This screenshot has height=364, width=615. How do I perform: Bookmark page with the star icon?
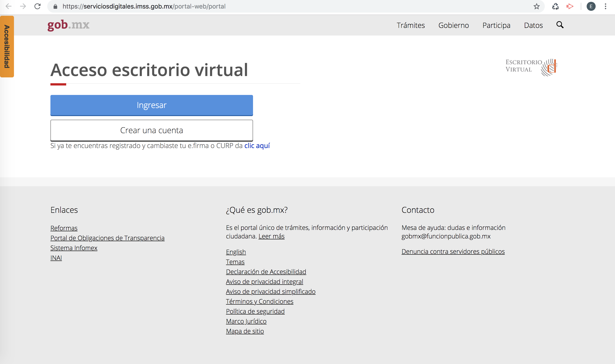click(x=536, y=6)
